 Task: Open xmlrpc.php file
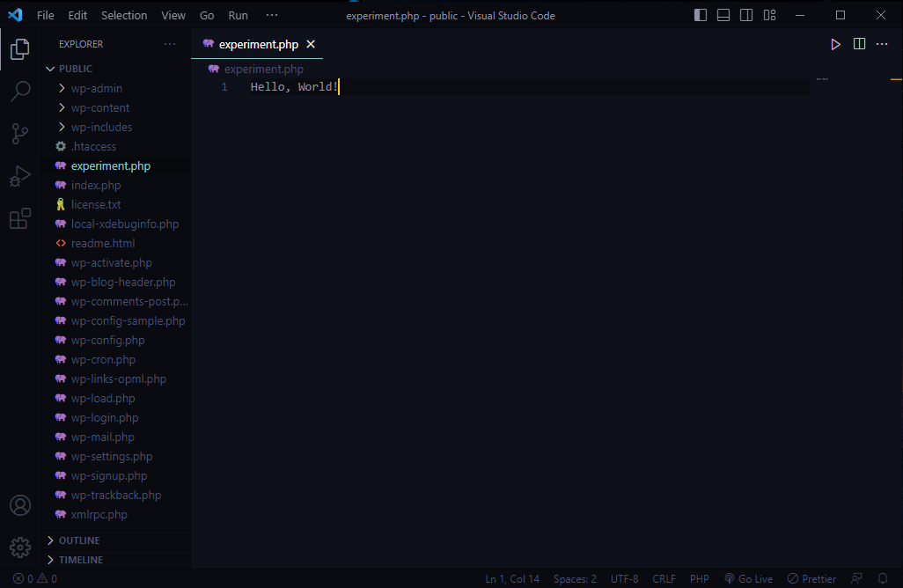(x=116, y=515)
